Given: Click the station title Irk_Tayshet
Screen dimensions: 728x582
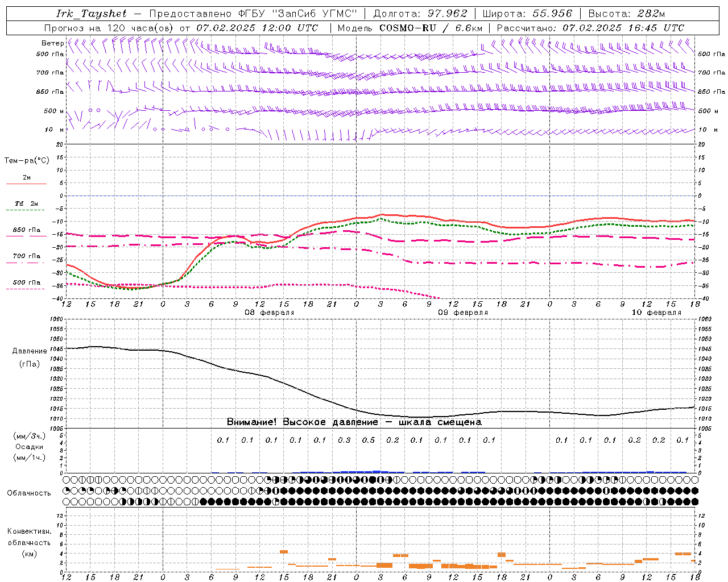Looking at the screenshot, I should tap(92, 14).
